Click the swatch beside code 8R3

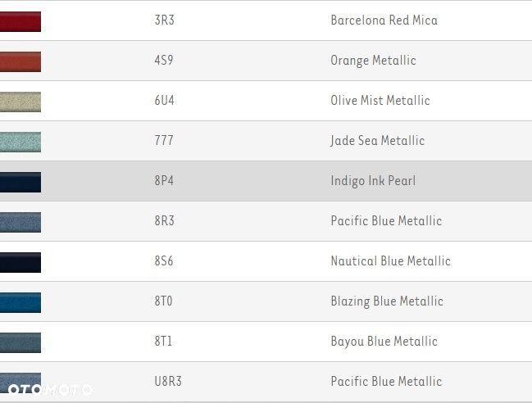click(x=20, y=222)
